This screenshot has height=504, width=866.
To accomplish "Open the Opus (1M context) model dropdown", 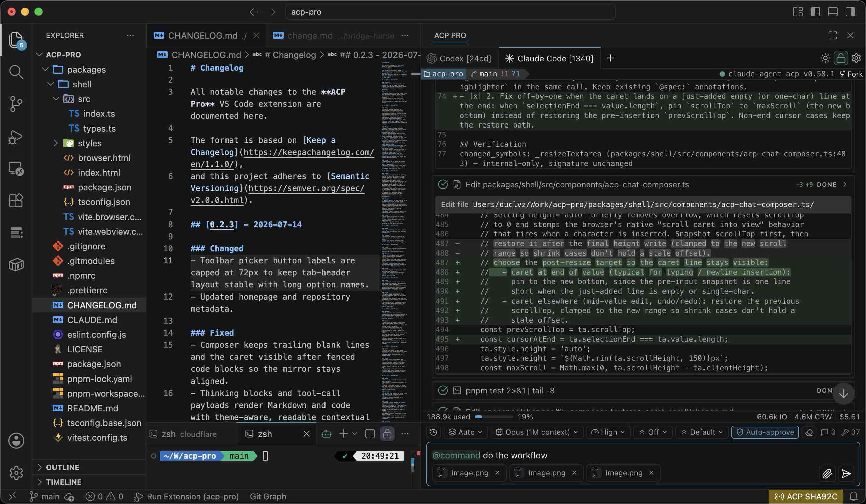I will coord(537,432).
